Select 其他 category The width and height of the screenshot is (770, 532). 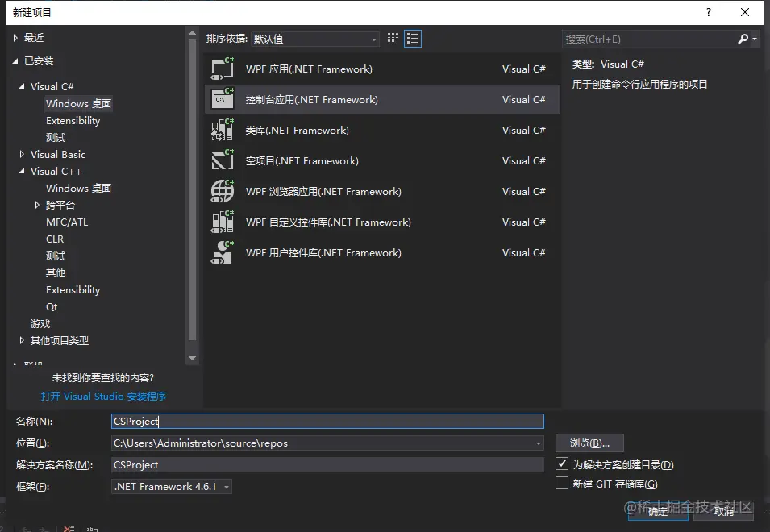(x=56, y=273)
